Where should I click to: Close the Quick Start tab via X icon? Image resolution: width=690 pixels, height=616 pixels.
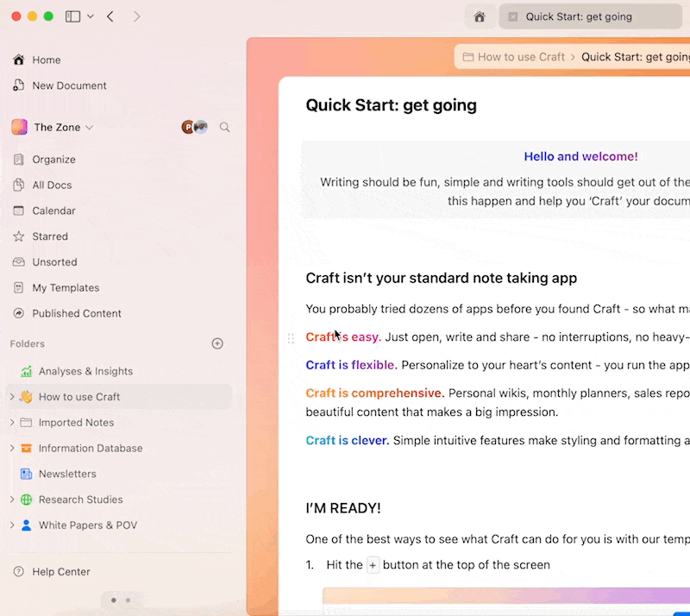click(512, 16)
